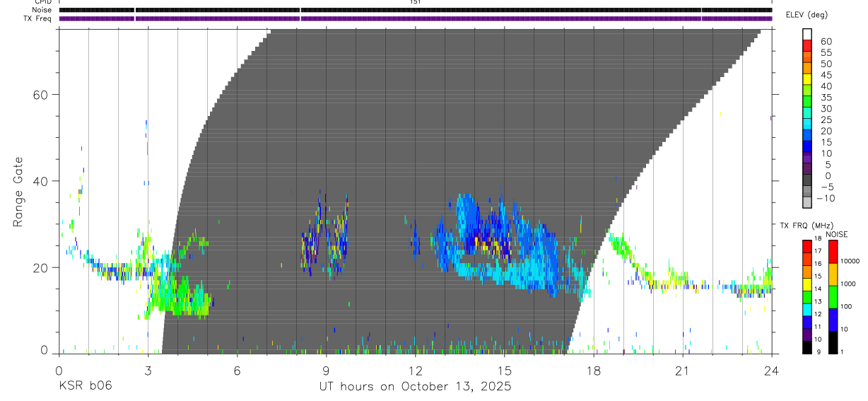
Task: Click the 'CPID' label at the top
Action: [42, 2]
